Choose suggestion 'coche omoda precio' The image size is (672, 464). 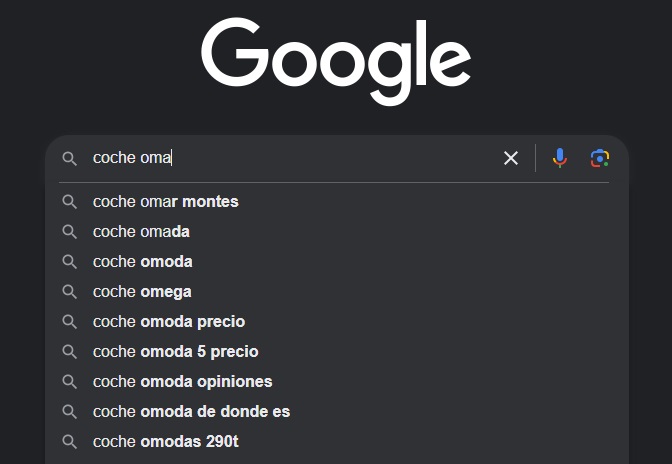click(x=169, y=321)
